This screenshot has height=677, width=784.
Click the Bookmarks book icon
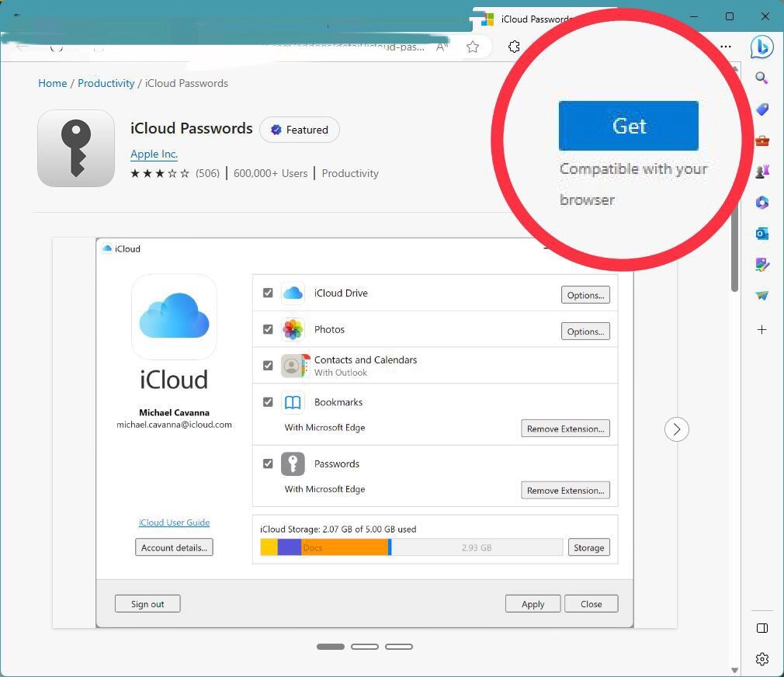coord(293,402)
